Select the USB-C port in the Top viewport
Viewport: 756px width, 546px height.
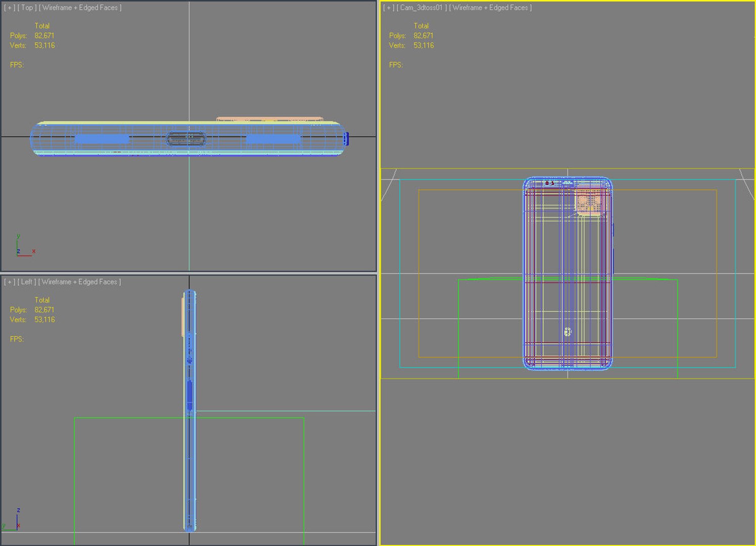[186, 139]
